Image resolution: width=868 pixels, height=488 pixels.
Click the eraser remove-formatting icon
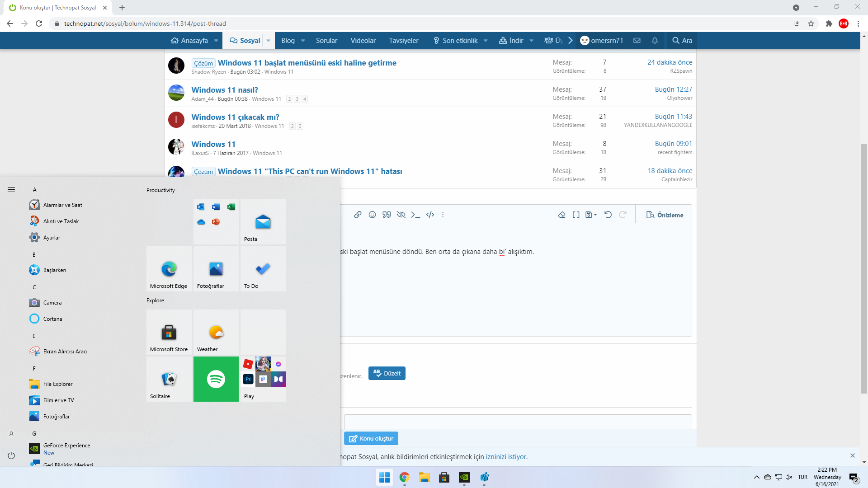[x=561, y=215]
